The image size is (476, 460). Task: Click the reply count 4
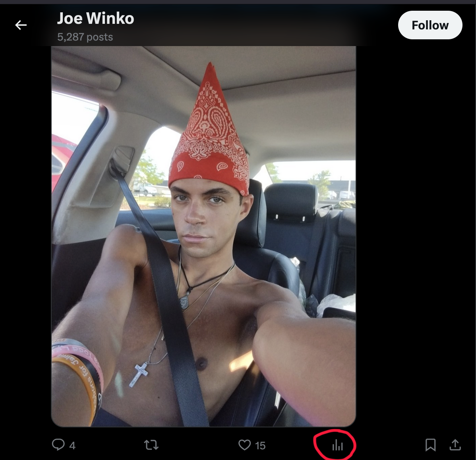(x=72, y=445)
